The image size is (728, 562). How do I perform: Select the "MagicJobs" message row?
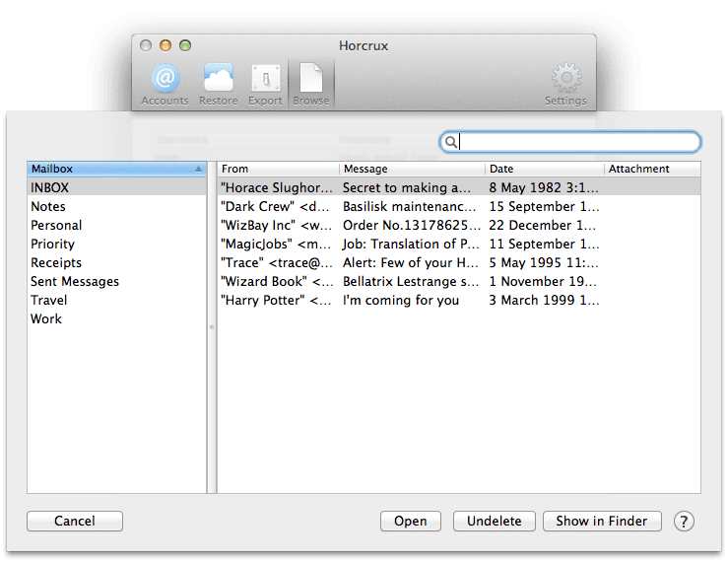point(459,245)
